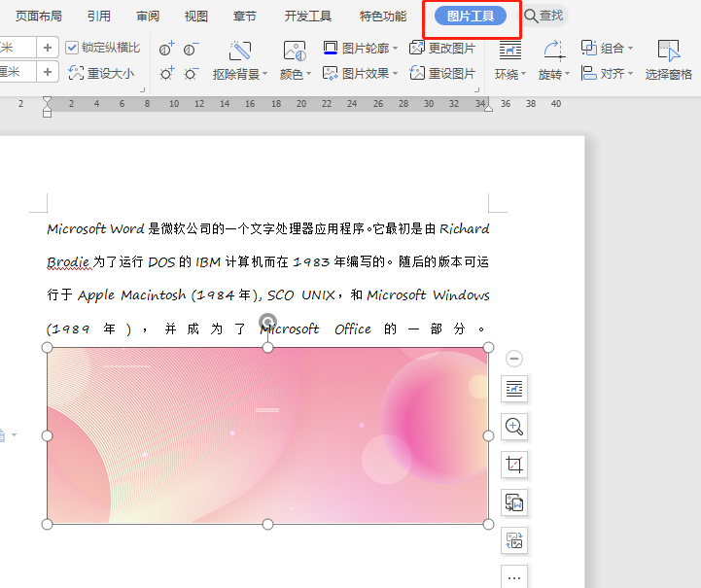Open the Developer Tools (开发工具) tab
This screenshot has height=588, width=701.
(x=307, y=17)
